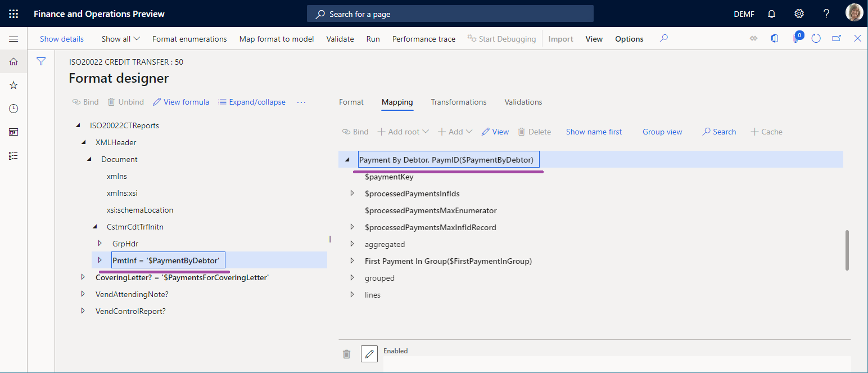Switch to the Transformations tab

click(x=458, y=102)
